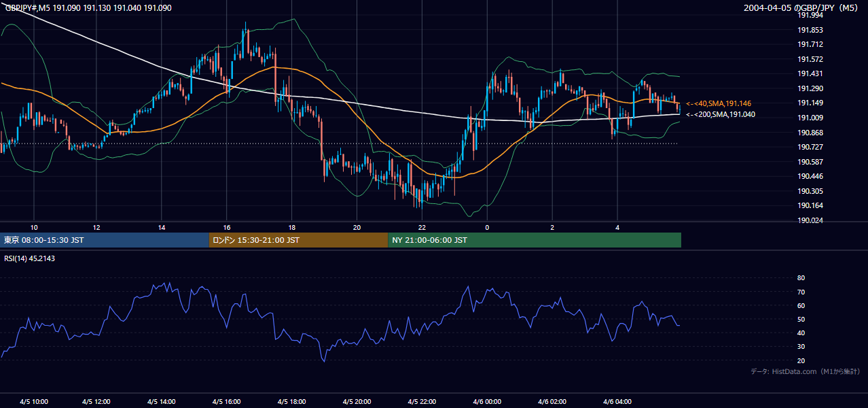The width and height of the screenshot is (868, 408).
Task: Click the NY 21:00-06:00 JST session bar
Action: coord(535,240)
